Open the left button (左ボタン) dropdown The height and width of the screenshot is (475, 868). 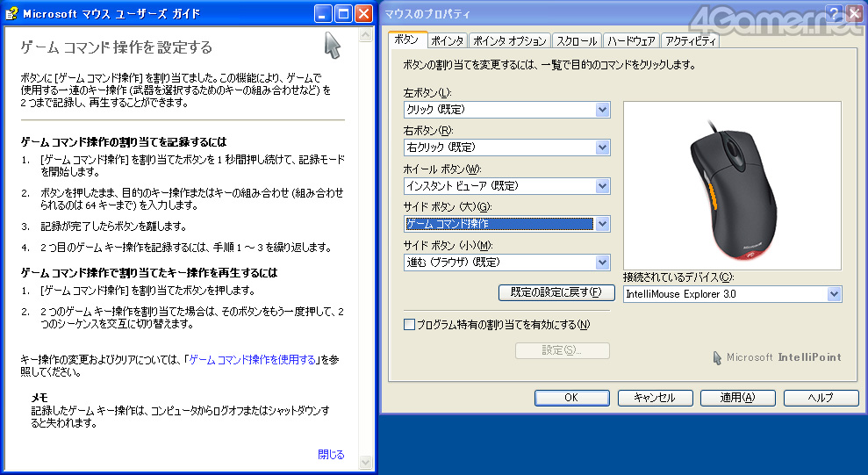click(602, 110)
